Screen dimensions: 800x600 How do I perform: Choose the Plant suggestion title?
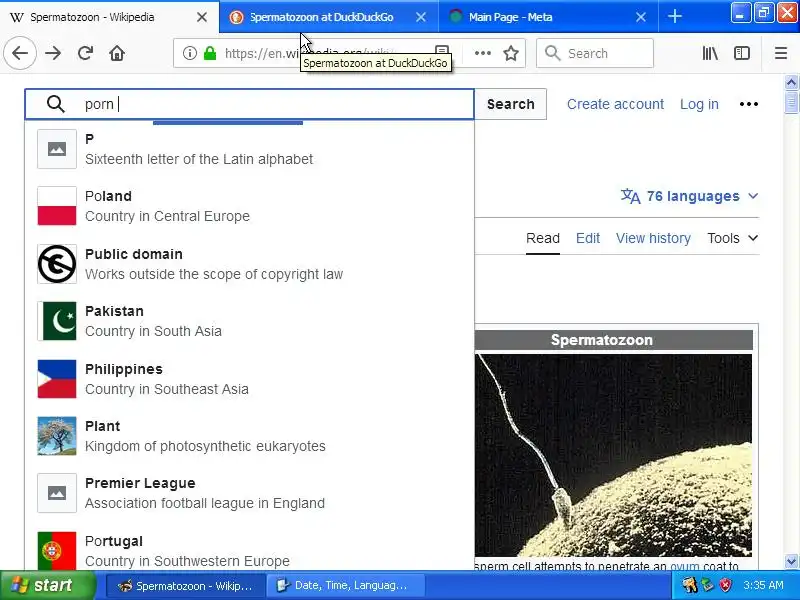pos(103,426)
